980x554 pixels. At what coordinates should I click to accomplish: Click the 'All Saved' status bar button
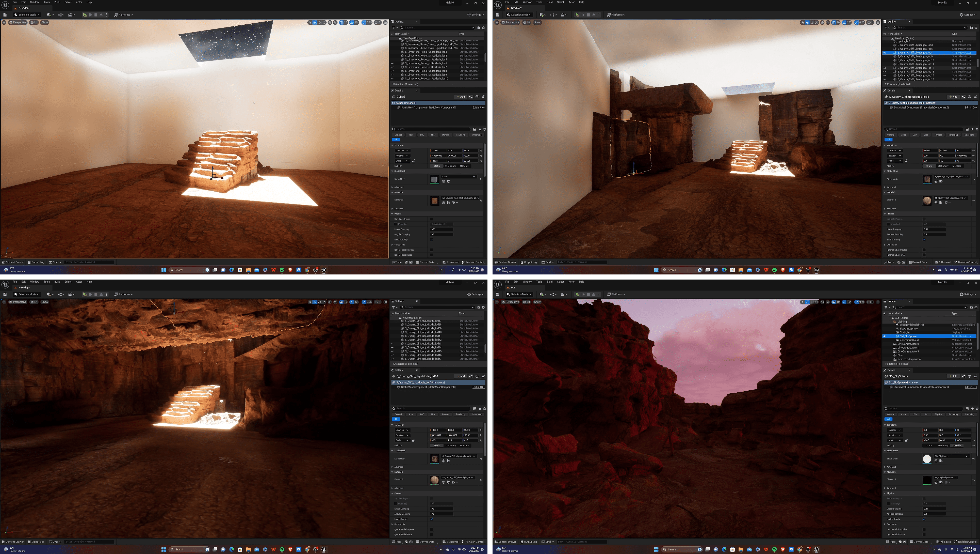pyautogui.click(x=943, y=542)
